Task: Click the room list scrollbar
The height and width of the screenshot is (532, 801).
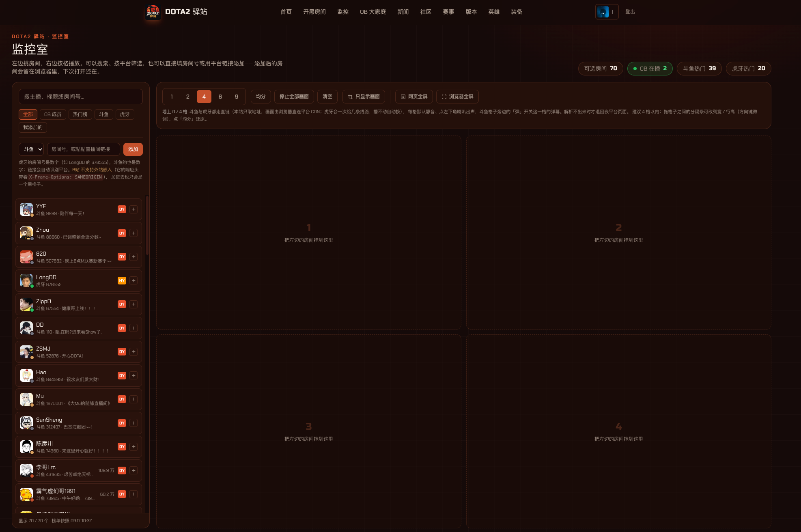Action: pyautogui.click(x=147, y=226)
